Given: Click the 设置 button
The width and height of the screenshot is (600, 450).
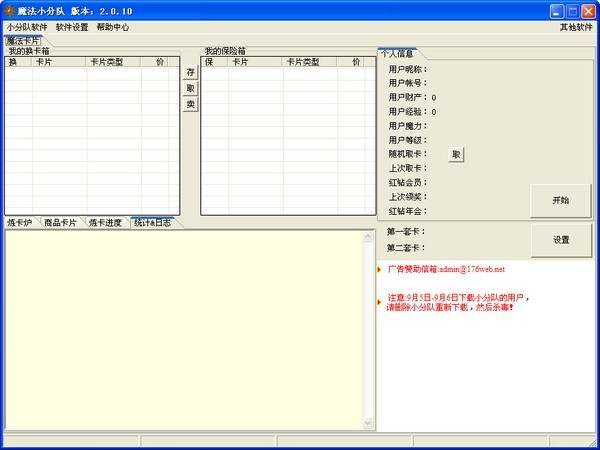Looking at the screenshot, I should point(561,240).
